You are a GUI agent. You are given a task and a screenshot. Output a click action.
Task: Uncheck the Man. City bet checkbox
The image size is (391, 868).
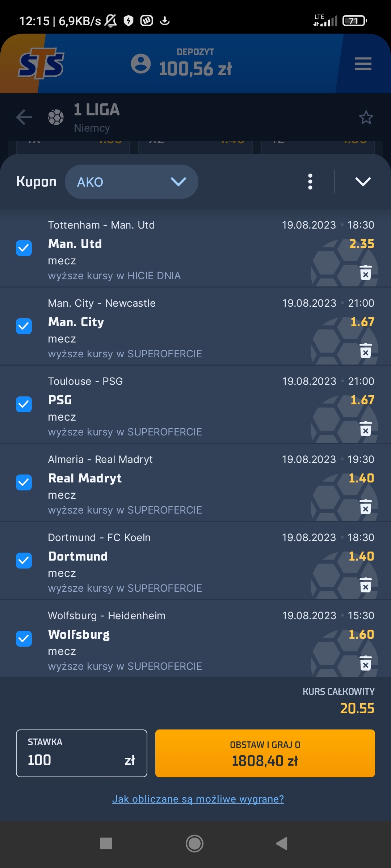tap(24, 326)
